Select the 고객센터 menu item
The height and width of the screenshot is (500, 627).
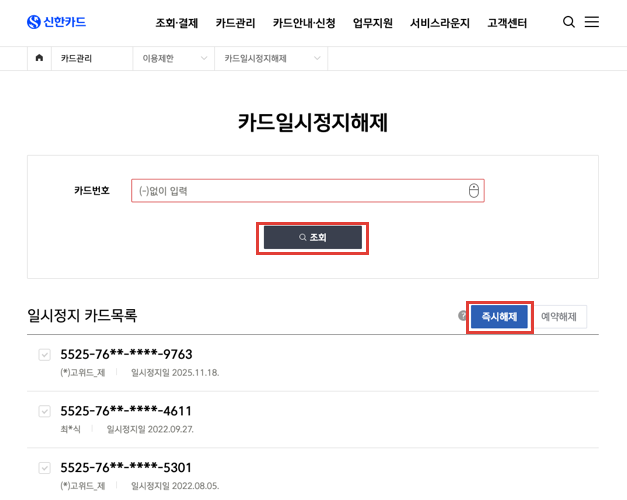point(507,23)
